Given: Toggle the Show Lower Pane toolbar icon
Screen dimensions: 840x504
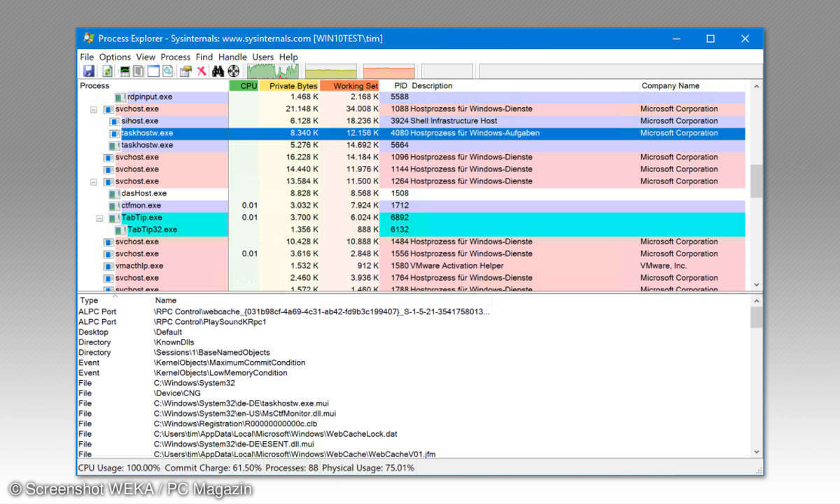Looking at the screenshot, I should point(153,71).
